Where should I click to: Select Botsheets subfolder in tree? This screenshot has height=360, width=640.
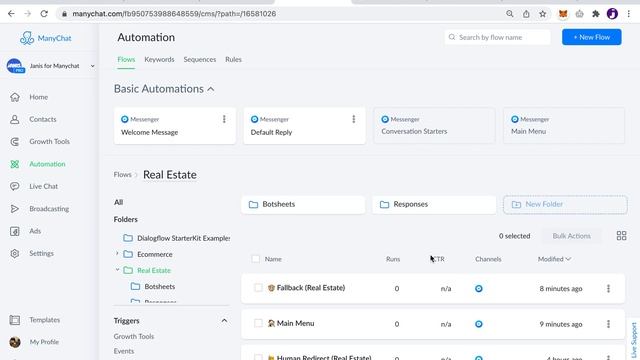point(153,287)
